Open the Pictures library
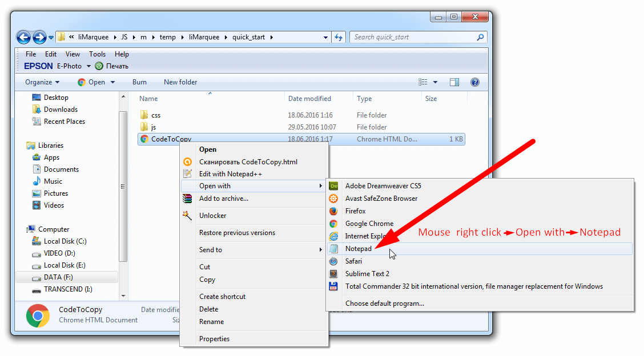The height and width of the screenshot is (356, 644). [56, 193]
